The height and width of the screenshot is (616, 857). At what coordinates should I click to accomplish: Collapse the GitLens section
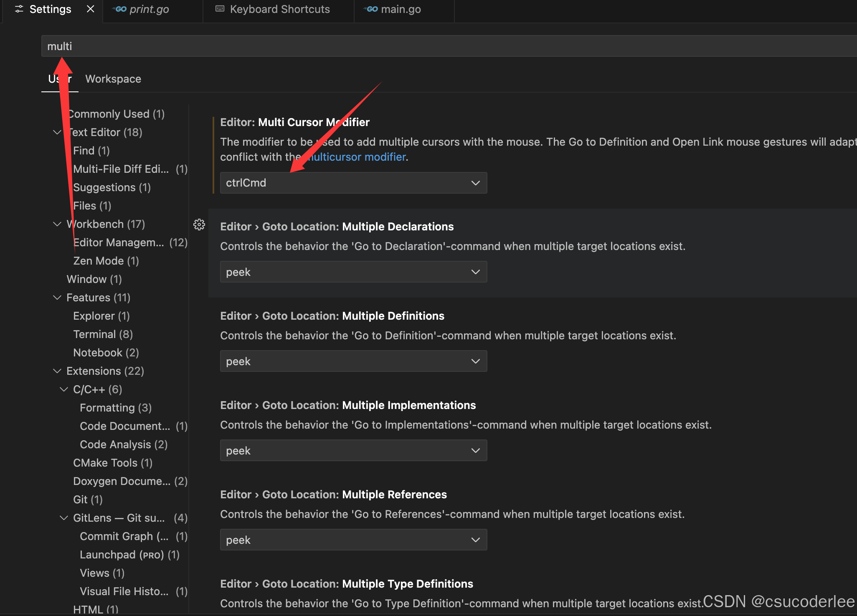click(x=64, y=518)
